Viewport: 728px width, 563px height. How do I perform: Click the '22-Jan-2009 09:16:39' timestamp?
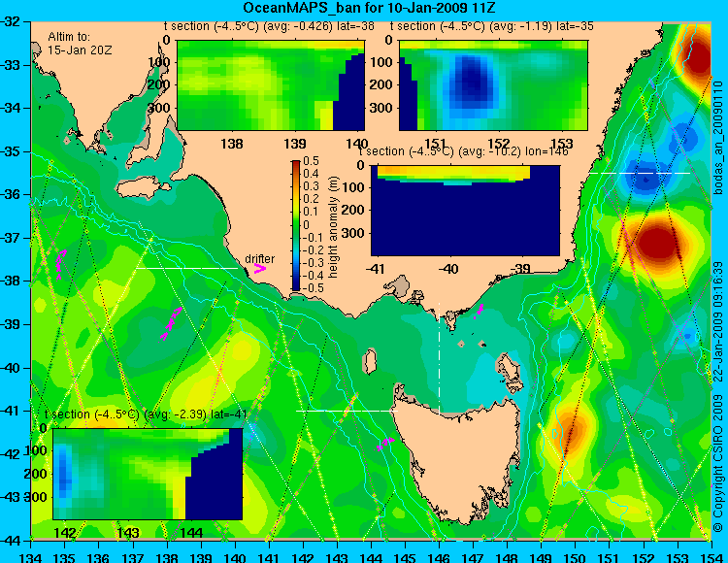(718, 320)
